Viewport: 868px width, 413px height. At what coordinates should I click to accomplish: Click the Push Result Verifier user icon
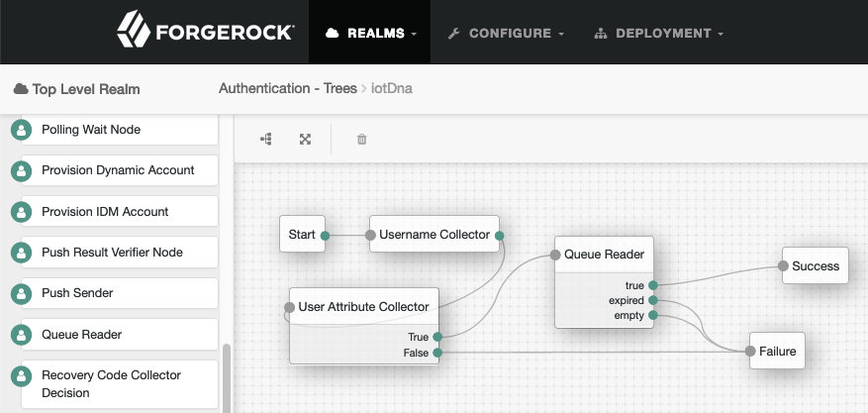tap(21, 253)
